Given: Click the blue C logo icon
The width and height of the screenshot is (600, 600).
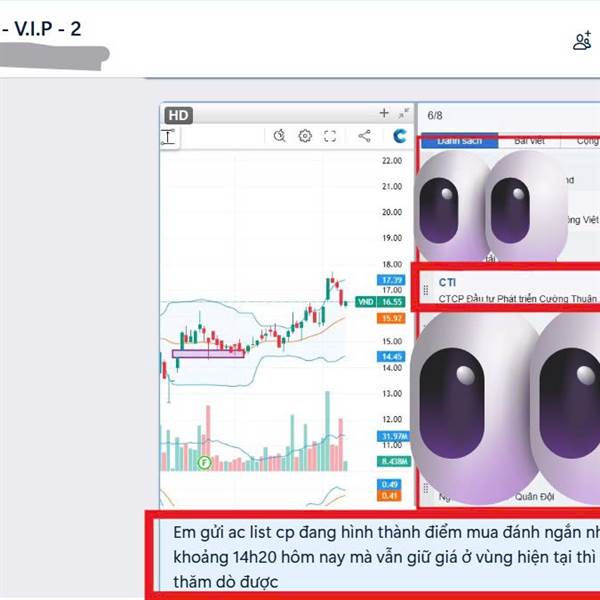Looking at the screenshot, I should (x=399, y=136).
